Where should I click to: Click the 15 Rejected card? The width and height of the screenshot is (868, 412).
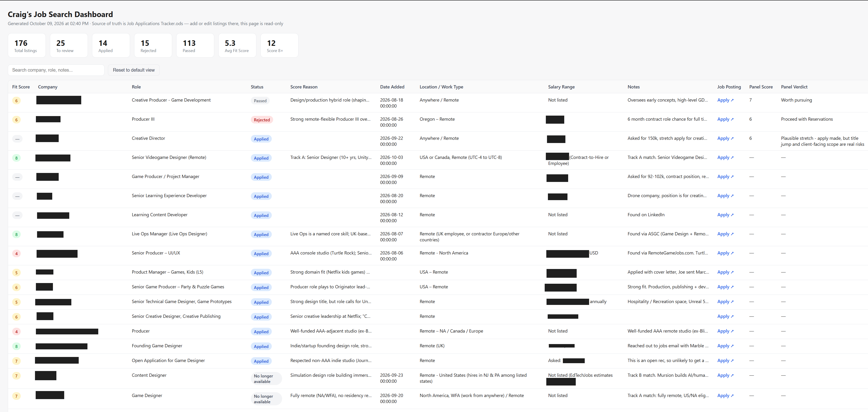pyautogui.click(x=153, y=46)
